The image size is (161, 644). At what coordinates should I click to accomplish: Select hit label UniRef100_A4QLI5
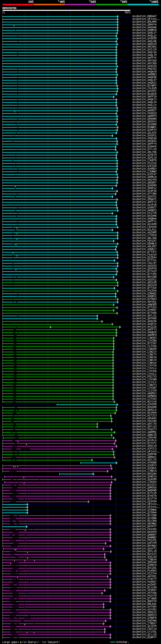click(x=144, y=55)
